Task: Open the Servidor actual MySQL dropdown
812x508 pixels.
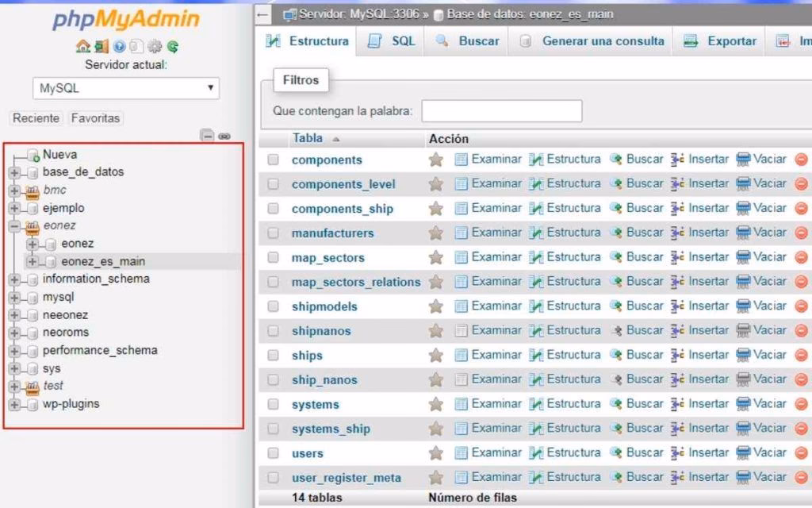Action: pos(126,88)
